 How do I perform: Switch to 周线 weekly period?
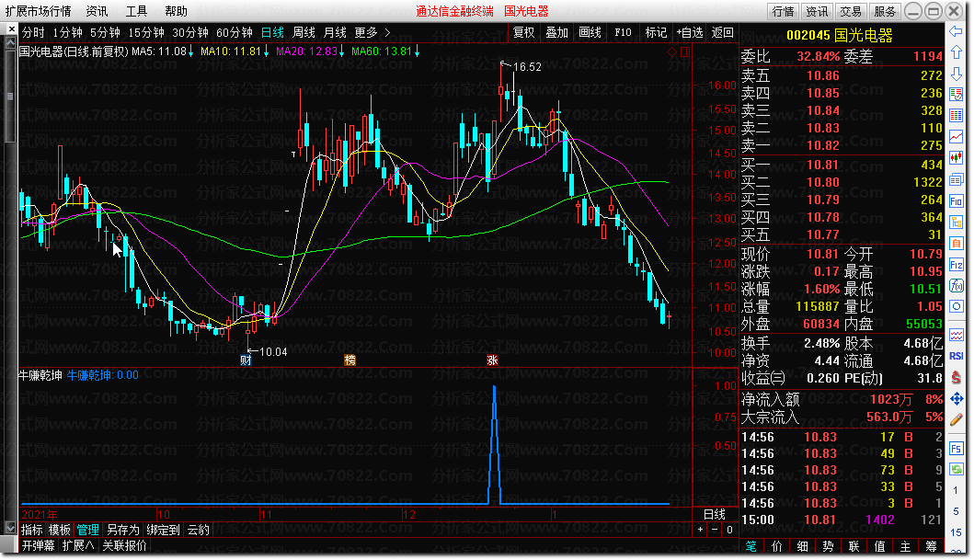point(304,33)
